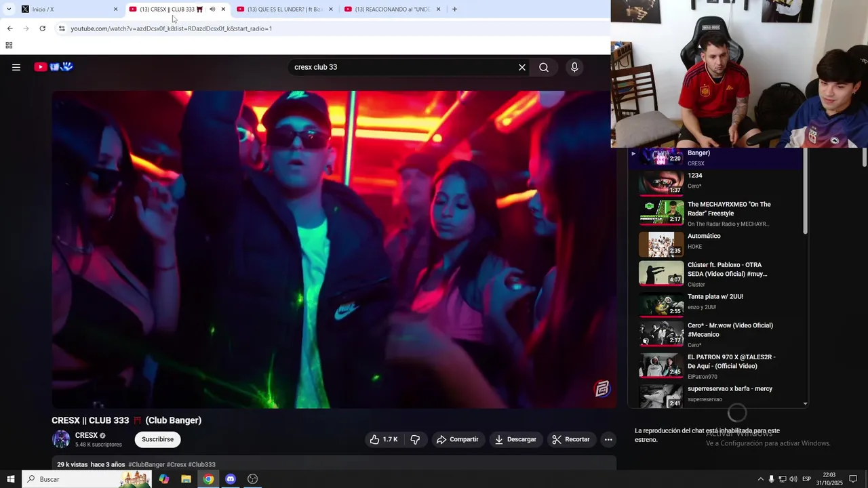
Task: Clear the search box with the X icon
Action: pyautogui.click(x=522, y=67)
